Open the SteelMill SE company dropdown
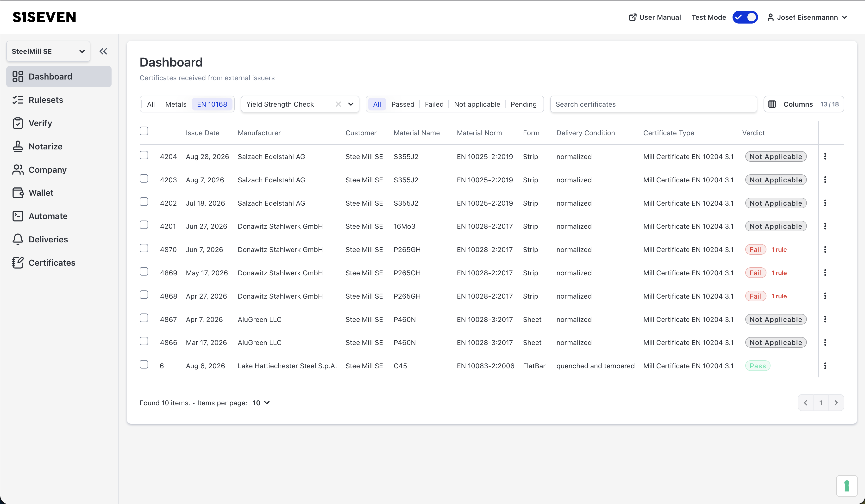This screenshot has height=504, width=865. click(48, 51)
